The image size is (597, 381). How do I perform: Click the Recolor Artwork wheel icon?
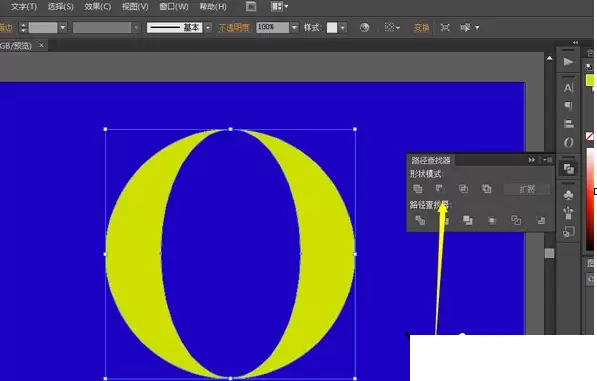[364, 27]
